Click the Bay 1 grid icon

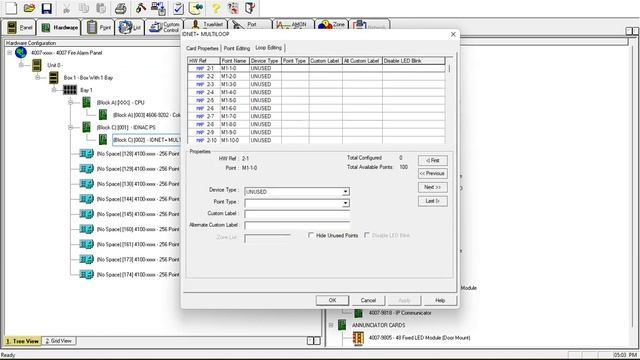[70, 90]
